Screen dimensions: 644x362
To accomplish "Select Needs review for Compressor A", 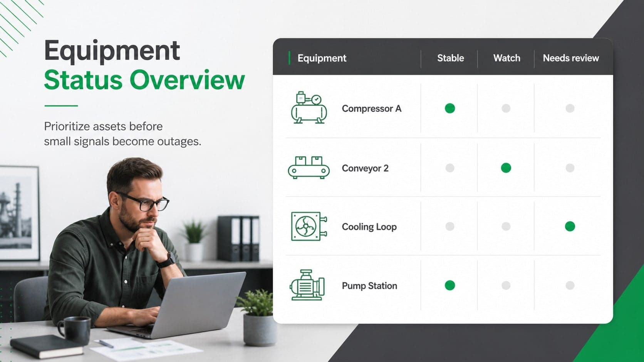I will (570, 108).
